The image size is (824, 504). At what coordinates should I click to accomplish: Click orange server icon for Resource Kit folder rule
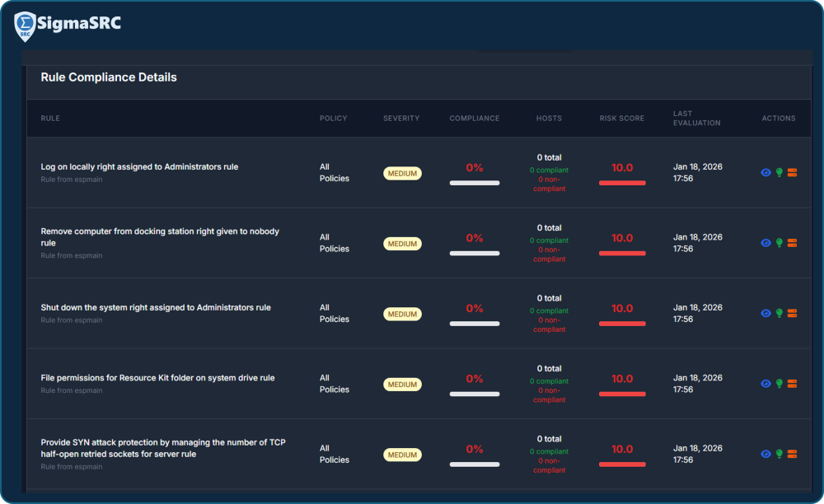click(x=793, y=384)
